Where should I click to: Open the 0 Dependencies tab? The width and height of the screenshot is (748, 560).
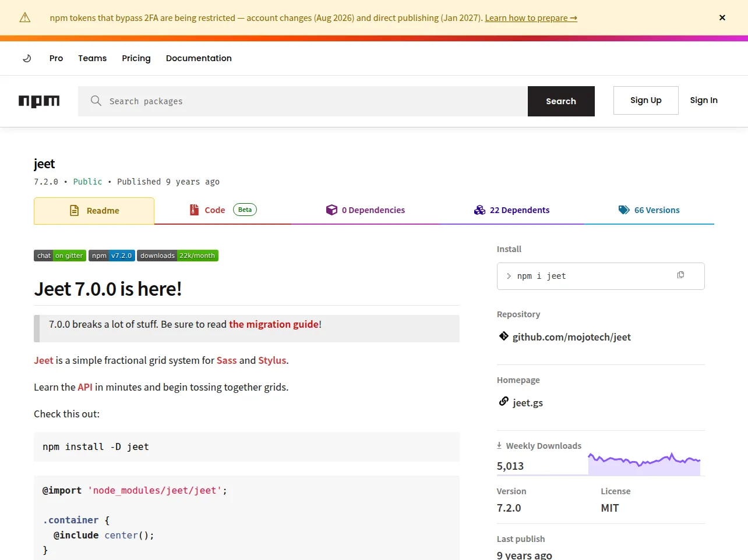(365, 210)
